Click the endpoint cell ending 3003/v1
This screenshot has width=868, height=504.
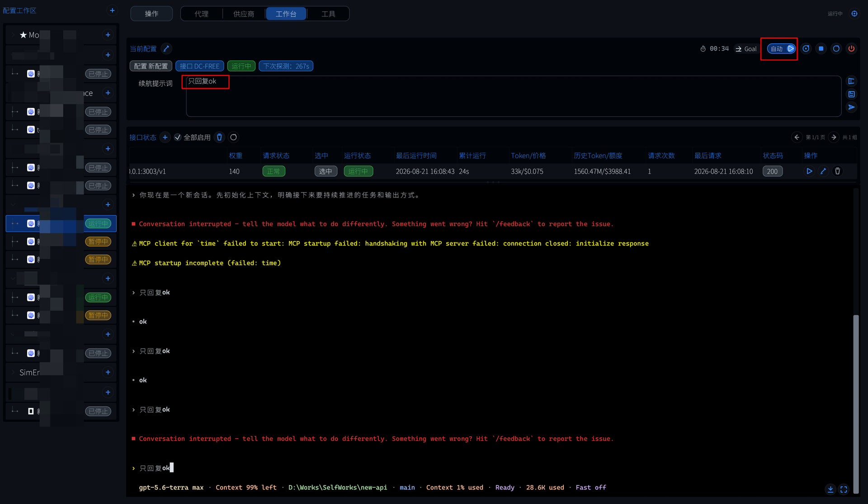pyautogui.click(x=148, y=171)
